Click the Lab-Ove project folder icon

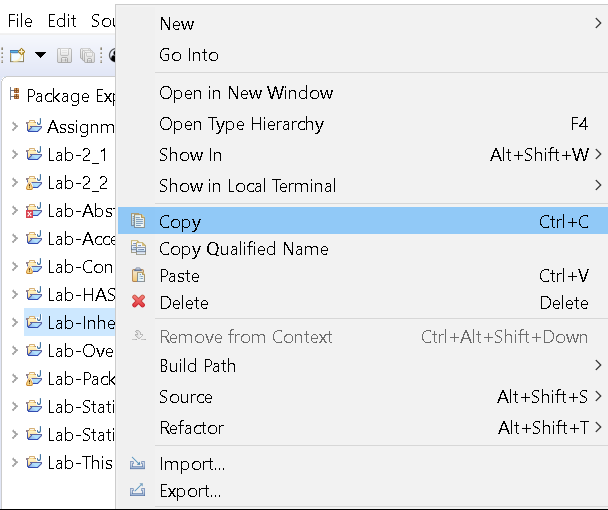34,350
